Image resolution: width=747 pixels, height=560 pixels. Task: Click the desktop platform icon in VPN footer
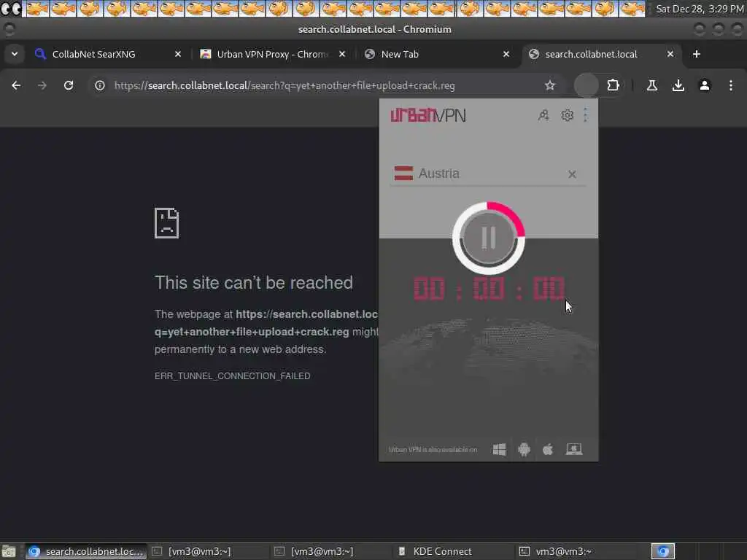click(574, 449)
